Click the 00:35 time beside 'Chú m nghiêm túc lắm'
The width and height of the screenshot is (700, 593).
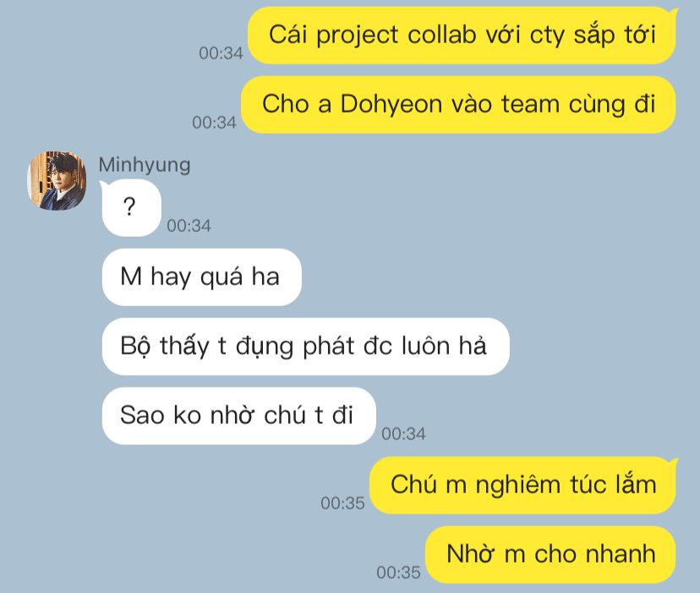(343, 503)
